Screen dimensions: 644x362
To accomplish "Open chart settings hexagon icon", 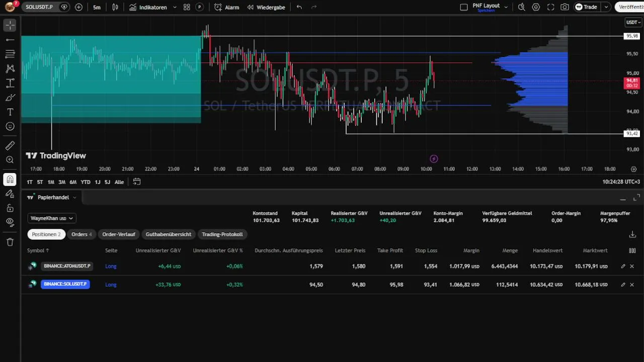I will coord(536,7).
